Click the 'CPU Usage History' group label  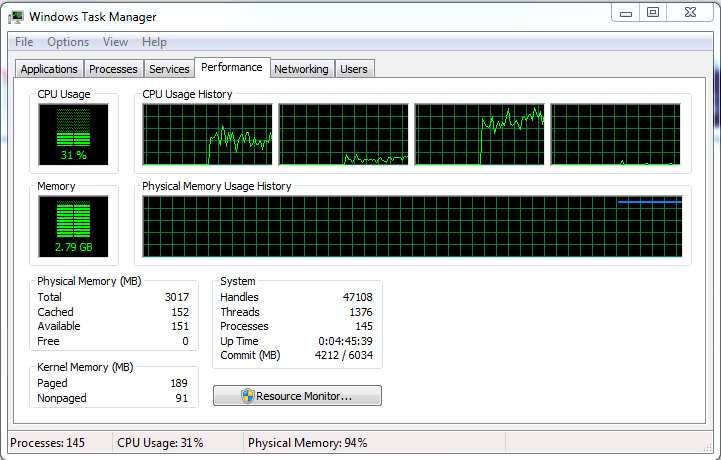(187, 94)
